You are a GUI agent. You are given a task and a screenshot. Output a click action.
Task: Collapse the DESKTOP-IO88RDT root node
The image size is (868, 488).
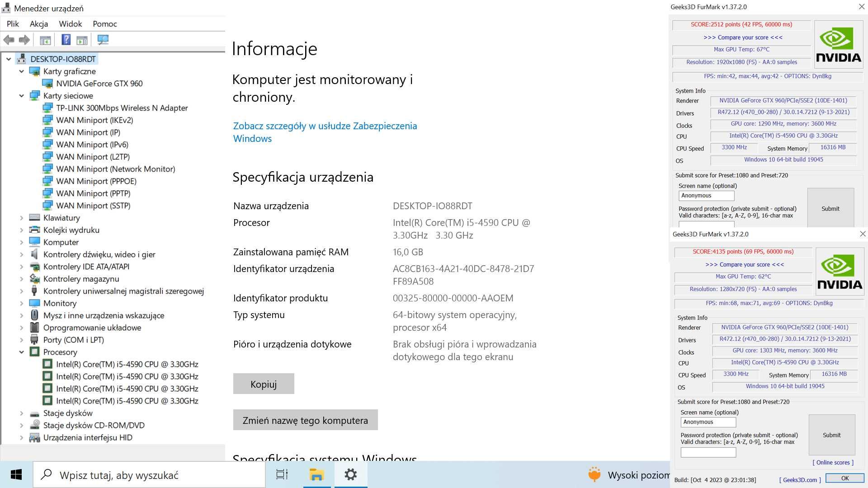[9, 59]
